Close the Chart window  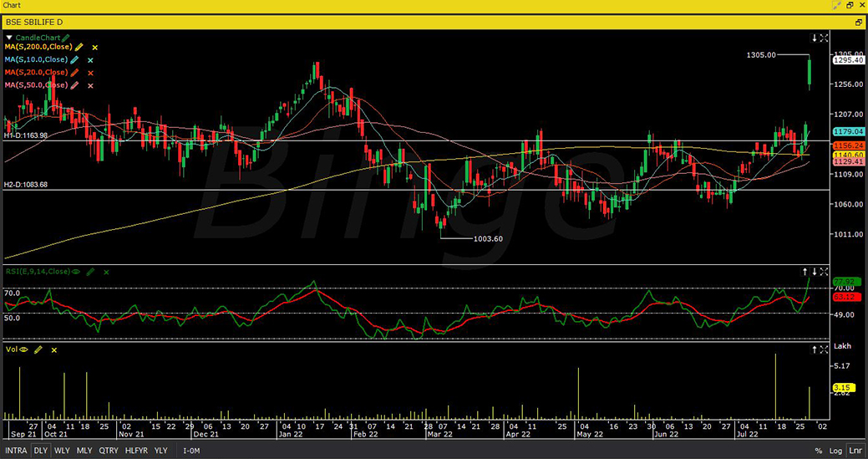[x=860, y=5]
